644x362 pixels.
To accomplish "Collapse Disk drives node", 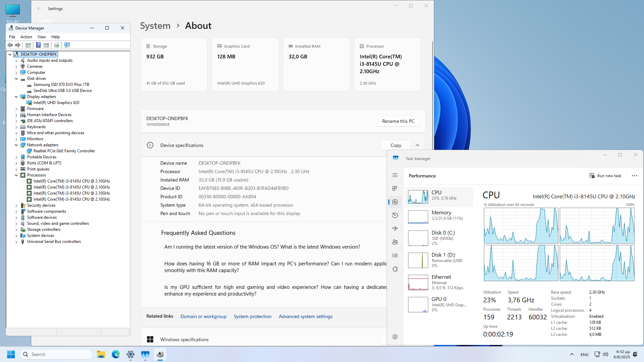I will 16,79.
